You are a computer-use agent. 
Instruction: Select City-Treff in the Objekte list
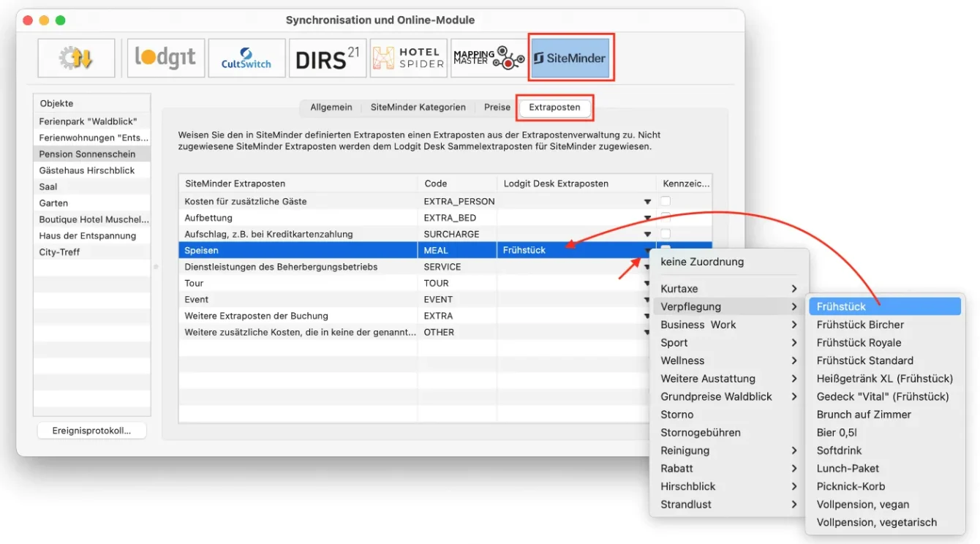click(x=92, y=252)
